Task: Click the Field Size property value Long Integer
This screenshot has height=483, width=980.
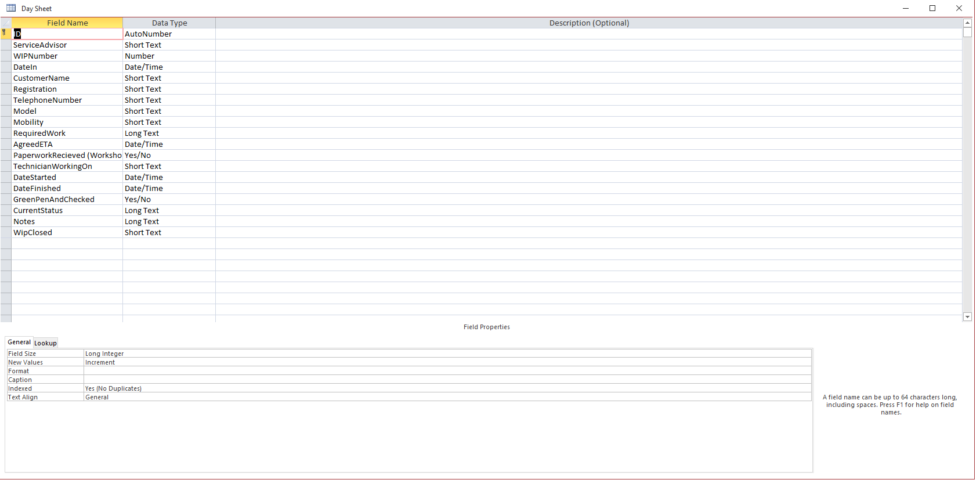Action: (447, 353)
